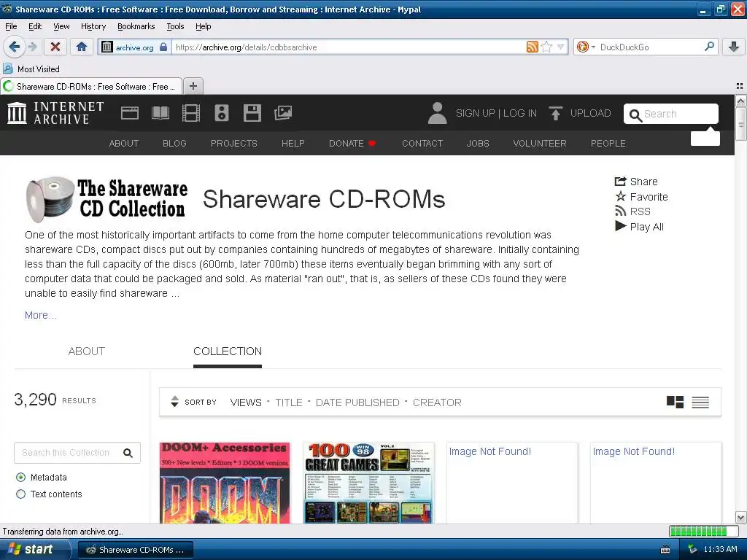Click RSS link under Favorite

pyautogui.click(x=632, y=211)
